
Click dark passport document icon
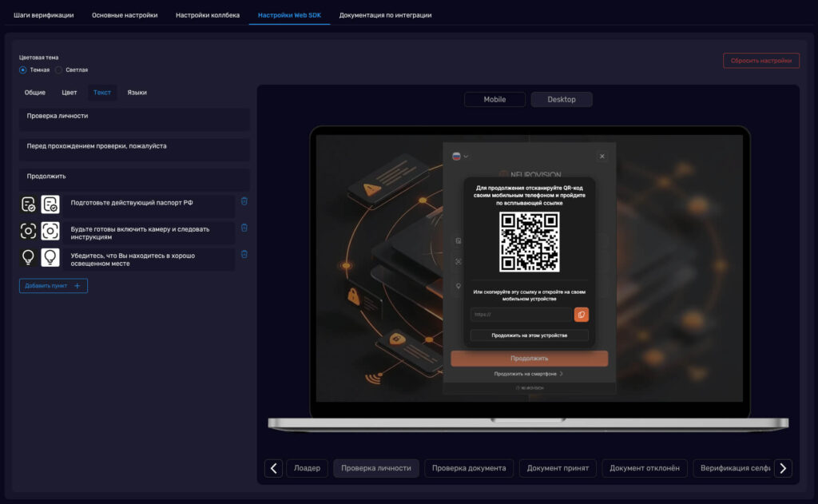28,204
